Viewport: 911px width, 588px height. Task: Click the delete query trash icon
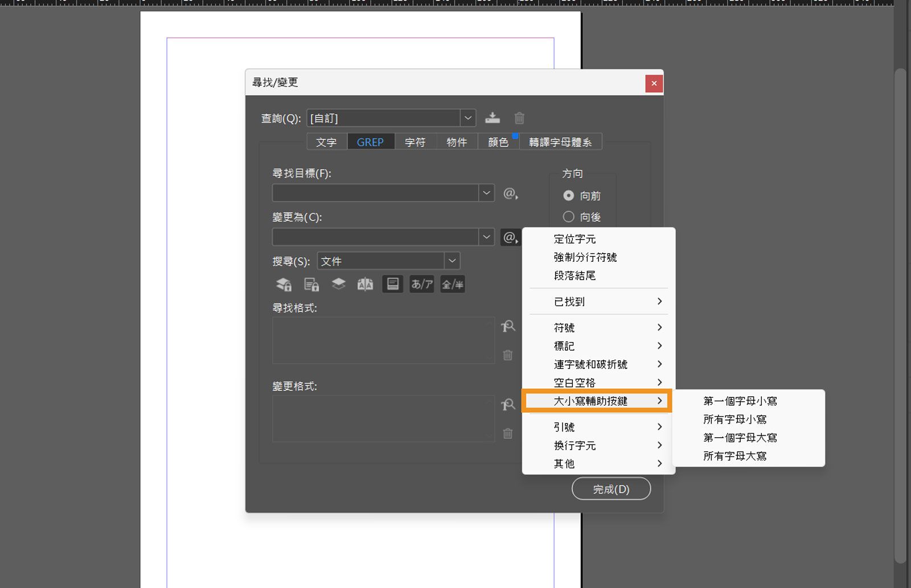pyautogui.click(x=519, y=118)
